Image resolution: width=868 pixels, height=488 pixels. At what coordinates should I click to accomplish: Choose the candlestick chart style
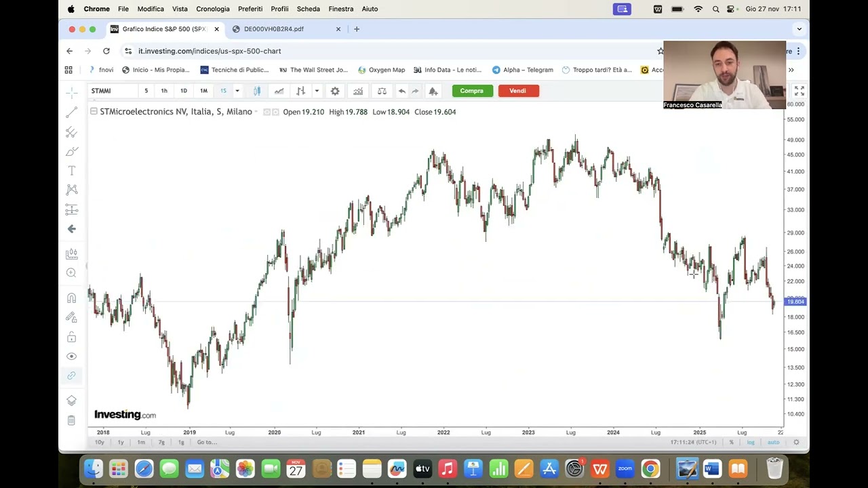point(257,91)
